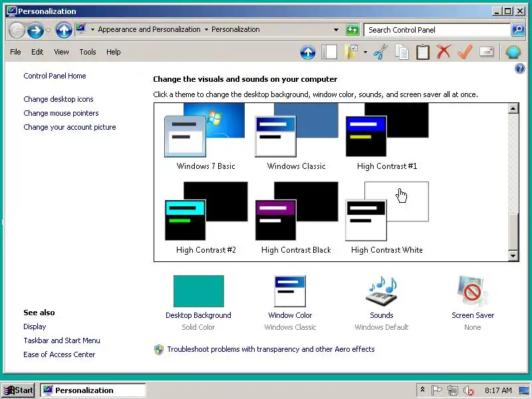
Task: Click the network tray icon
Action: coord(452,390)
